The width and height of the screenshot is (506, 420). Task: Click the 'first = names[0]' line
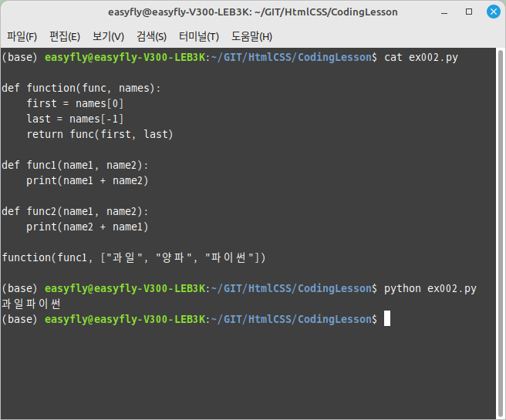pos(75,103)
